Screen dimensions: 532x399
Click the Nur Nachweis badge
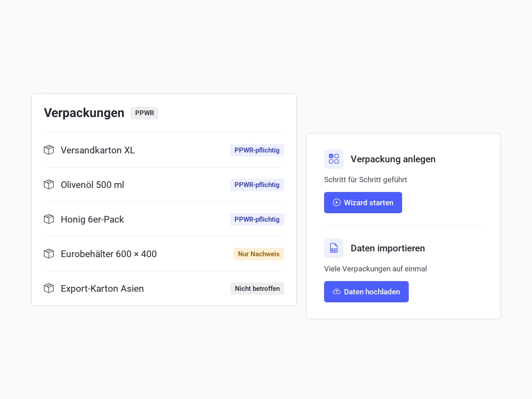click(x=259, y=254)
